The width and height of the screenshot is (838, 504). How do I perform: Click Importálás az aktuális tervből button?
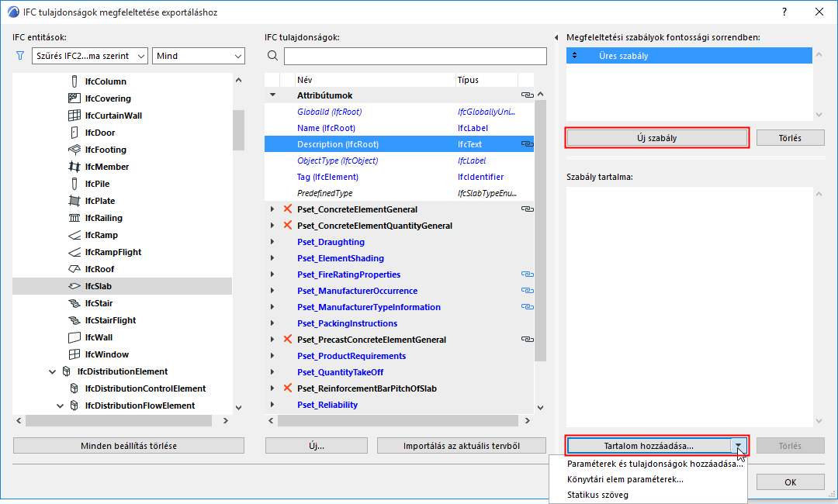click(x=461, y=446)
